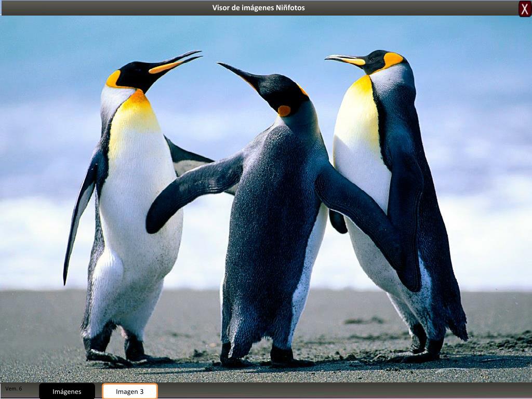
Task: Close the Visor de imágenes Niñfotos window
Action: (x=525, y=9)
